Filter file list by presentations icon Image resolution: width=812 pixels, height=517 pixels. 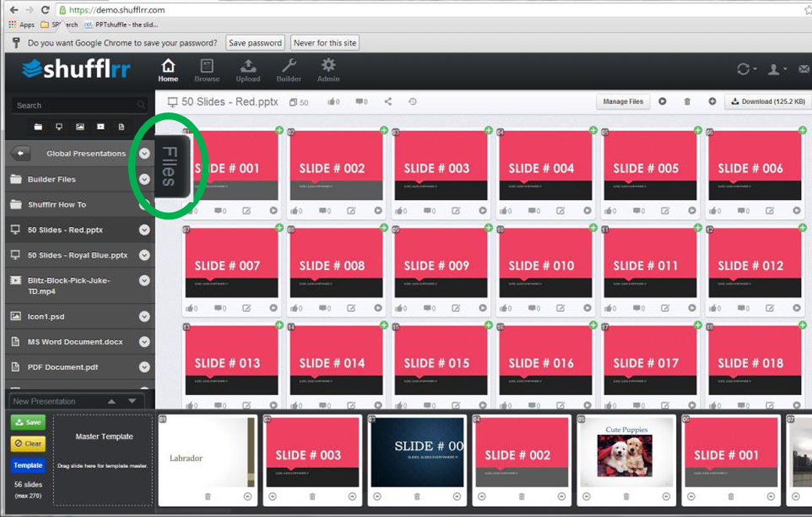click(59, 127)
